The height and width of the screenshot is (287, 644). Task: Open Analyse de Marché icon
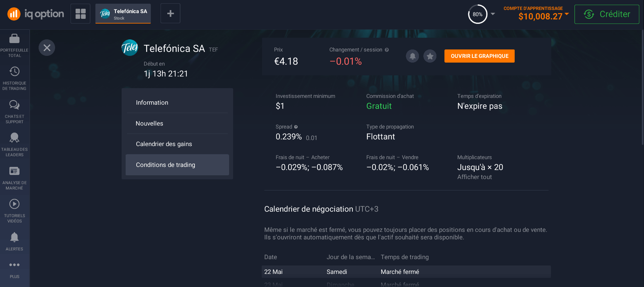coord(14,178)
